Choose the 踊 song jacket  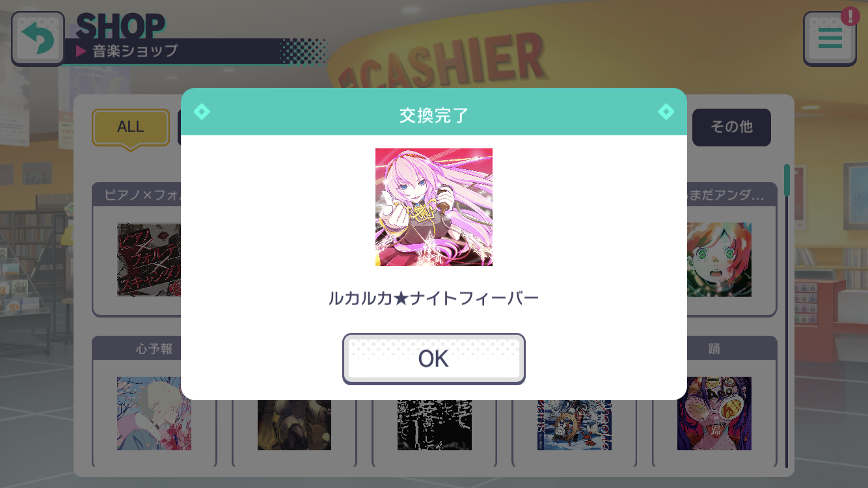click(x=714, y=413)
